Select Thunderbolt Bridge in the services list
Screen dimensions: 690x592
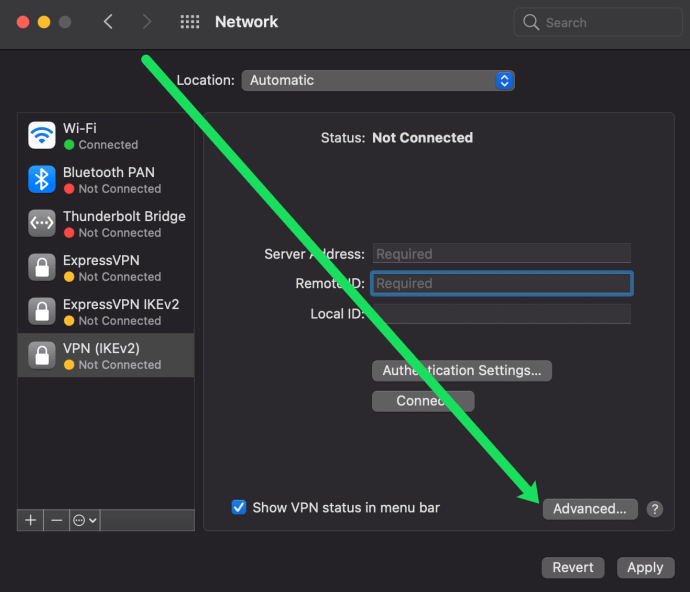[106, 224]
